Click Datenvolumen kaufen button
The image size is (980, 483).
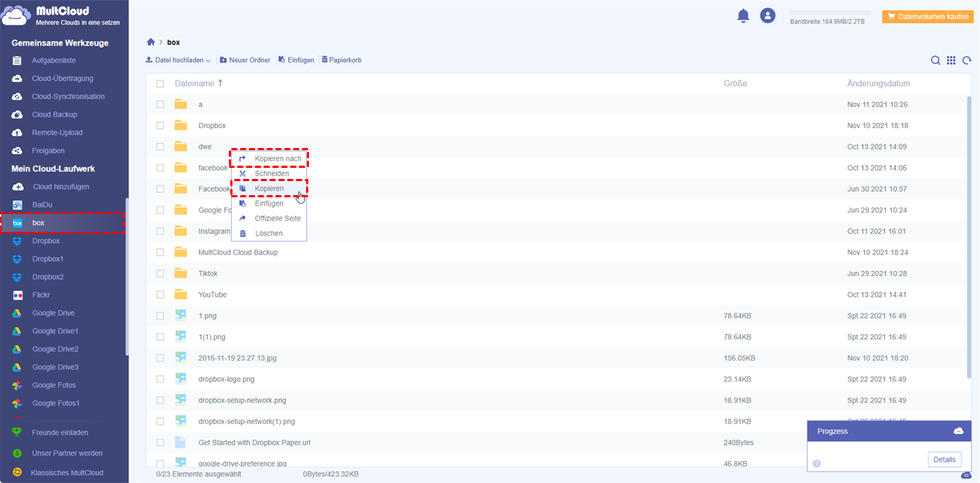pos(928,15)
